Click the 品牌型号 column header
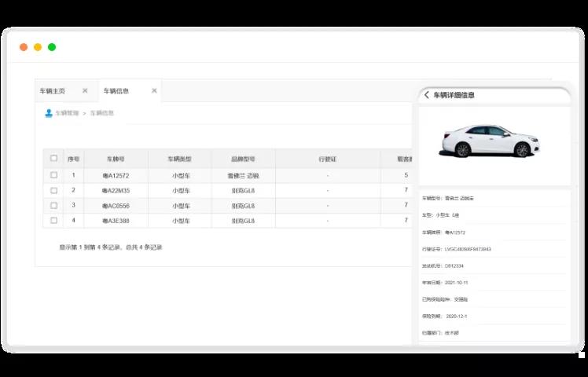Image resolution: width=588 pixels, height=377 pixels. tap(243, 159)
